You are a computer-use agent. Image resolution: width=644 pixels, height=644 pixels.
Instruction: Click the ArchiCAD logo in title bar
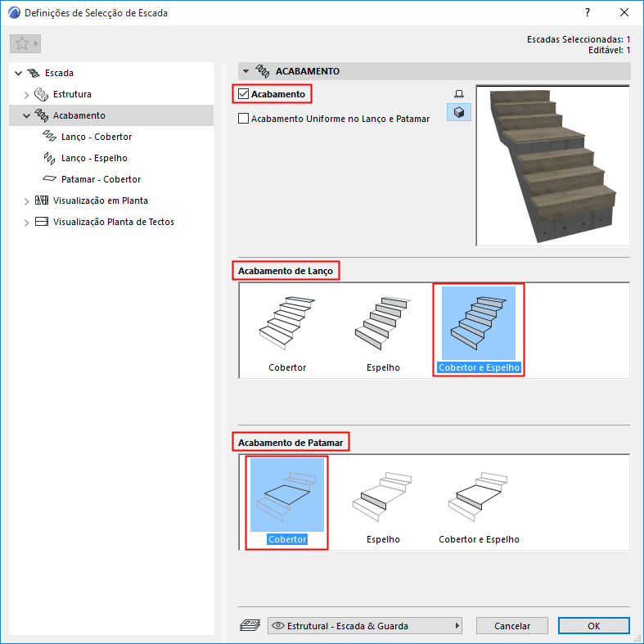[14, 13]
